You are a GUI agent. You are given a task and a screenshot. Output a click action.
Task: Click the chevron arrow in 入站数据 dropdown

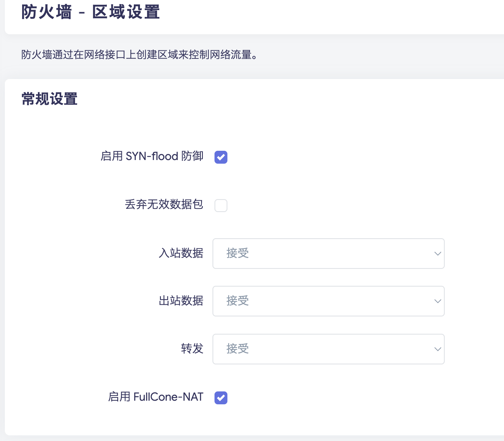(437, 254)
